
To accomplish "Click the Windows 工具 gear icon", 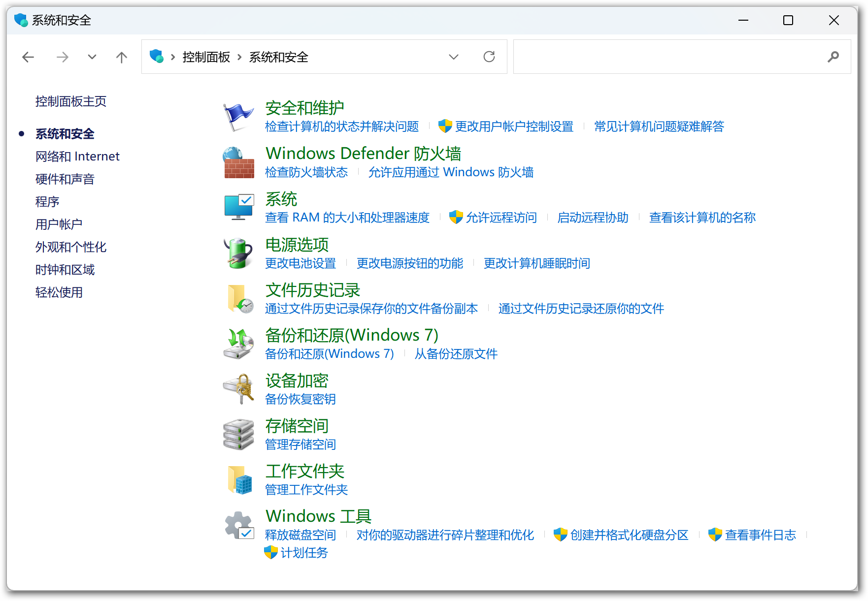I will point(239,525).
